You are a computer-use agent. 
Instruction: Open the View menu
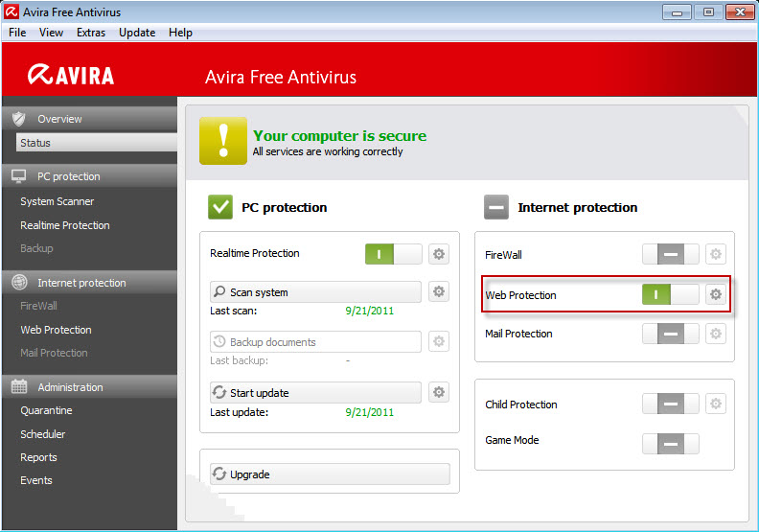click(51, 33)
